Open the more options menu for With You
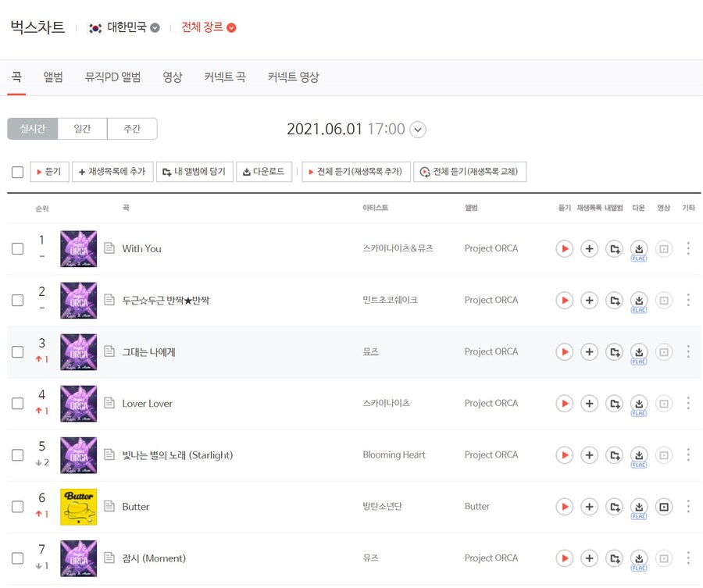 point(688,248)
